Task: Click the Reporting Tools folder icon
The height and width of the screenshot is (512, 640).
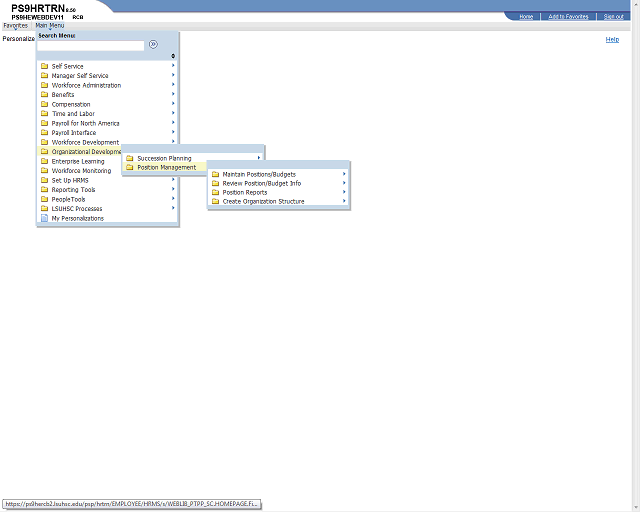Action: [x=44, y=189]
